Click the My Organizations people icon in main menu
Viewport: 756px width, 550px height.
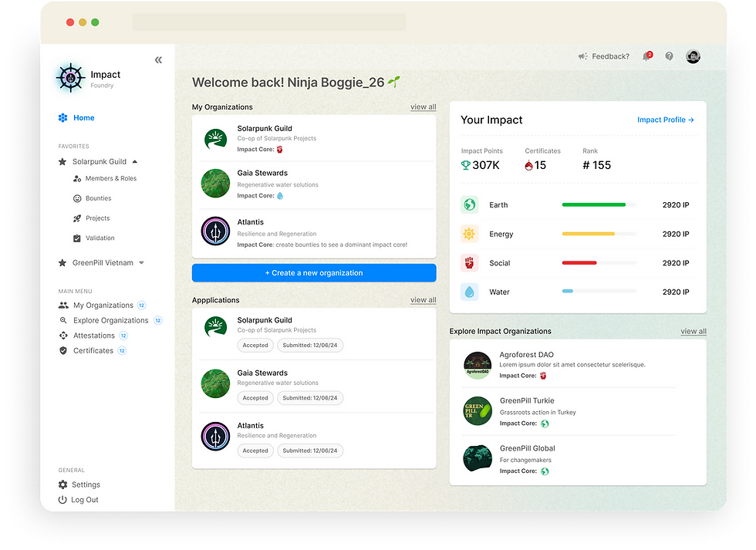coord(63,305)
